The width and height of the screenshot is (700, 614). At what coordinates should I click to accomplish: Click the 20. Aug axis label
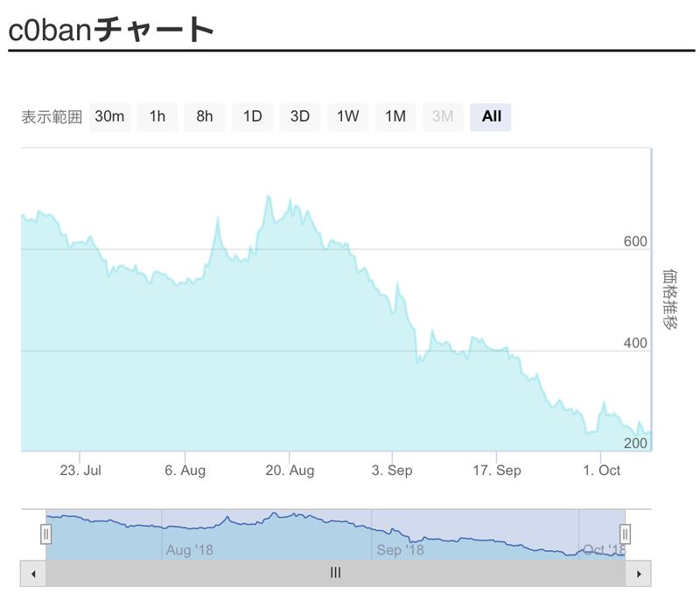(290, 471)
